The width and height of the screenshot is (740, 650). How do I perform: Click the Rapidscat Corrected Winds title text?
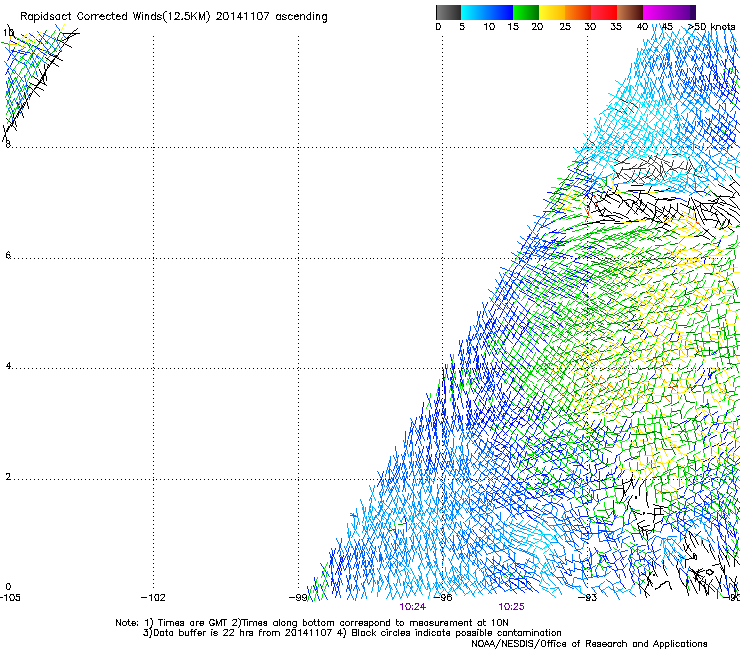(x=174, y=17)
